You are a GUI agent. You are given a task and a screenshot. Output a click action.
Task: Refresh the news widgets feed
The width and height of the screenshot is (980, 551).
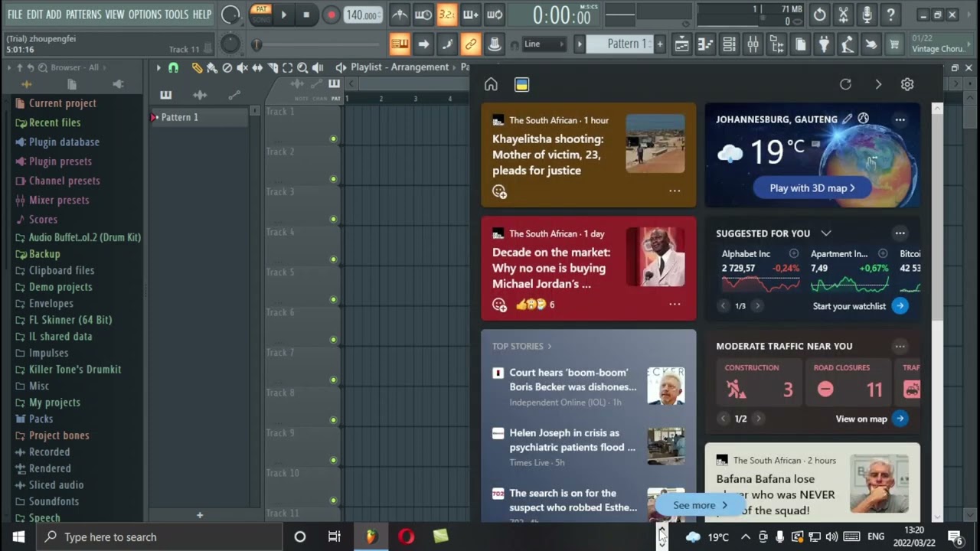point(845,84)
